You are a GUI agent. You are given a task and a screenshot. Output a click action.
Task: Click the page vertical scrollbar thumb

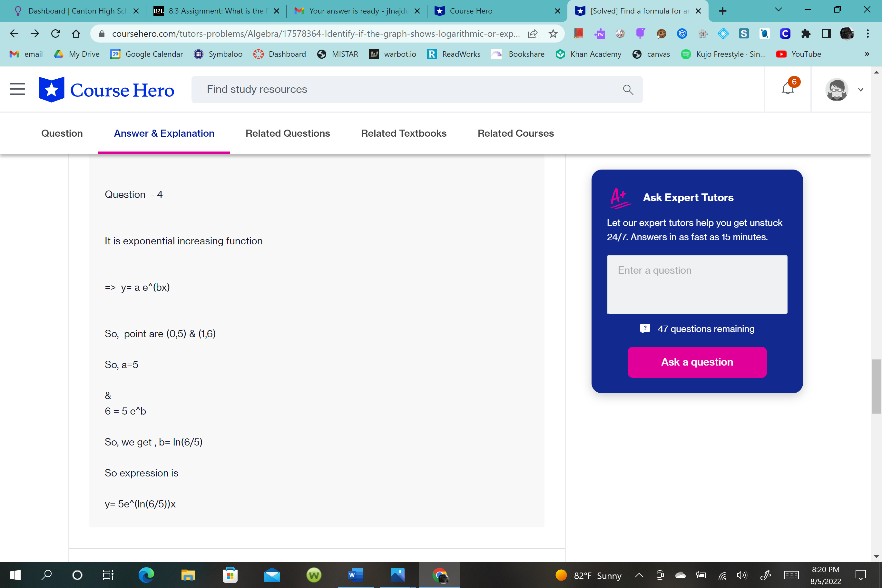tap(876, 386)
